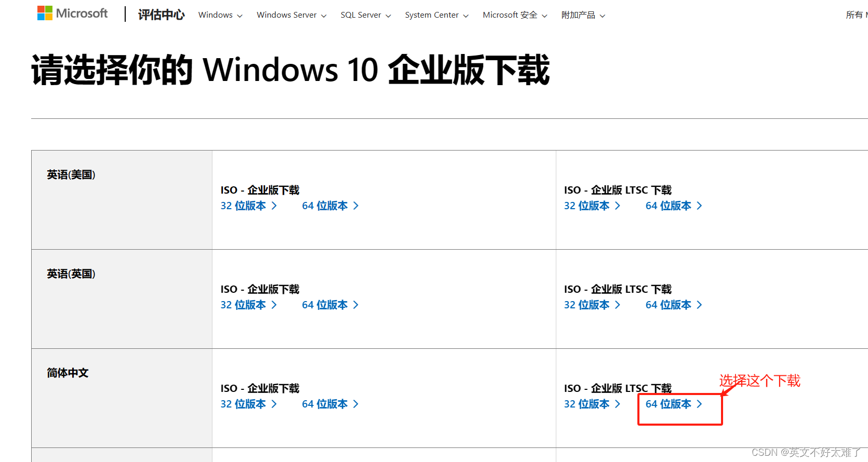Expand the SQL Server menu
The width and height of the screenshot is (868, 462).
pos(366,15)
